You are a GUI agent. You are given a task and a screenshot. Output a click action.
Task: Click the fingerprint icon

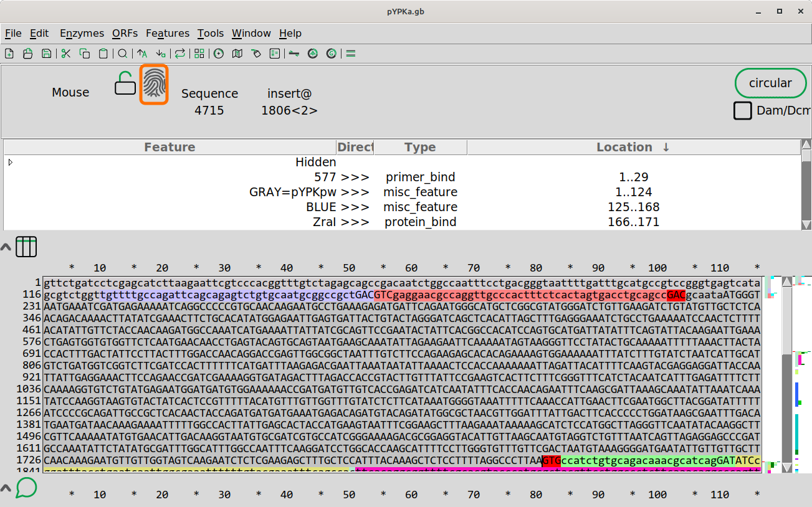(154, 84)
